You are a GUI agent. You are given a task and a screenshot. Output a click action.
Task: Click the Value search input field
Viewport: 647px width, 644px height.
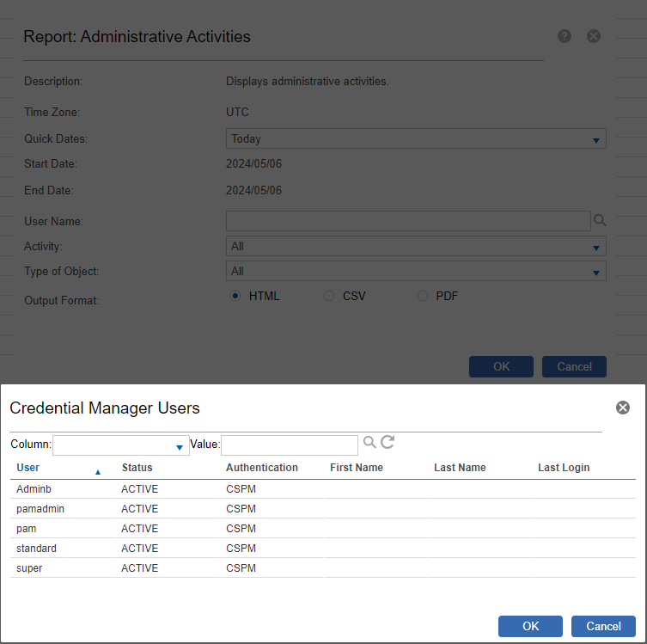pyautogui.click(x=290, y=445)
